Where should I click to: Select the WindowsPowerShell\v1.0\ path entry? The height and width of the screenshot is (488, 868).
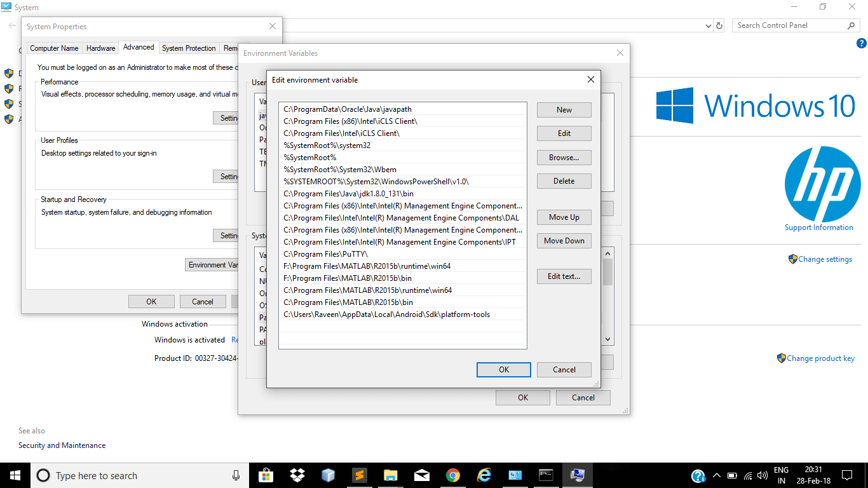(403, 182)
